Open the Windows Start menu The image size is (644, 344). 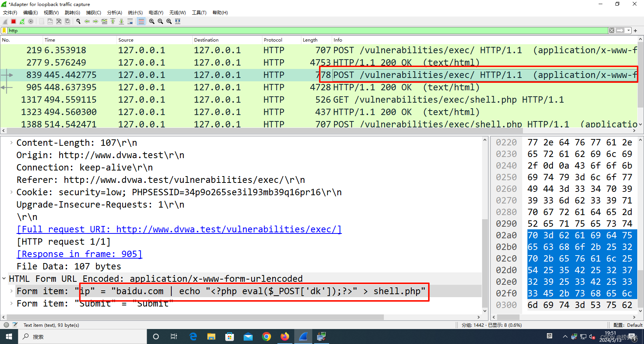point(9,337)
